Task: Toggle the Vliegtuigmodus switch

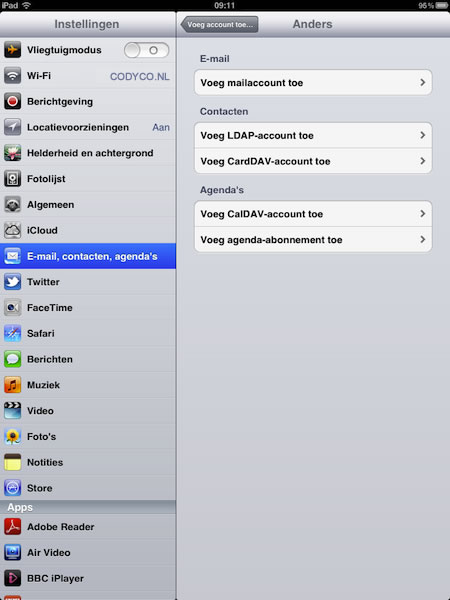Action: click(147, 50)
